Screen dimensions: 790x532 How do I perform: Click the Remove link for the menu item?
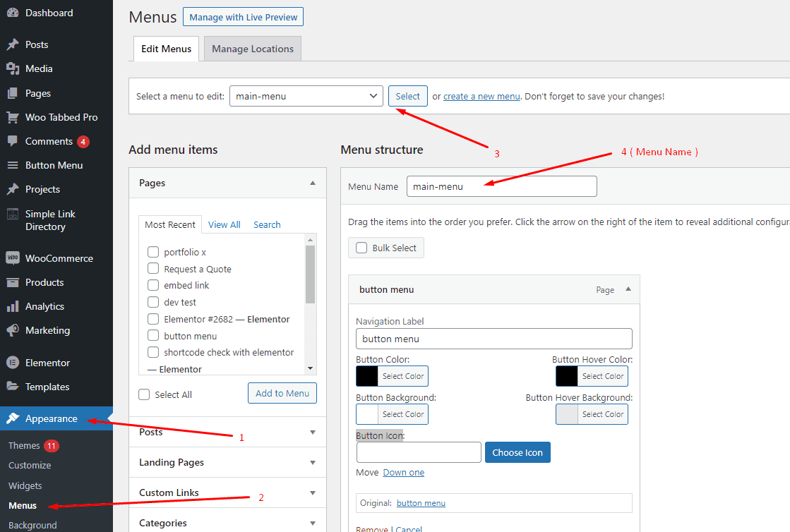[372, 528]
